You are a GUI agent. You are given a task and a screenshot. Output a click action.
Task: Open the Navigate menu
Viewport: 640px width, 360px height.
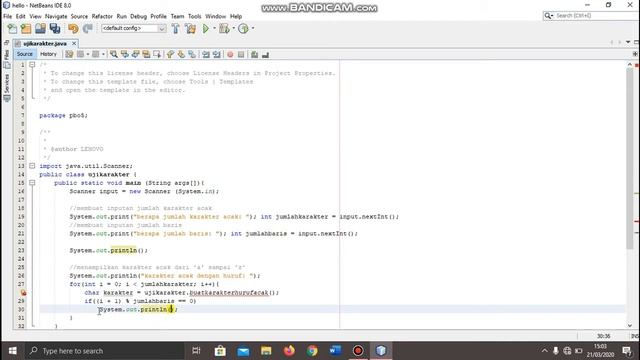point(56,16)
